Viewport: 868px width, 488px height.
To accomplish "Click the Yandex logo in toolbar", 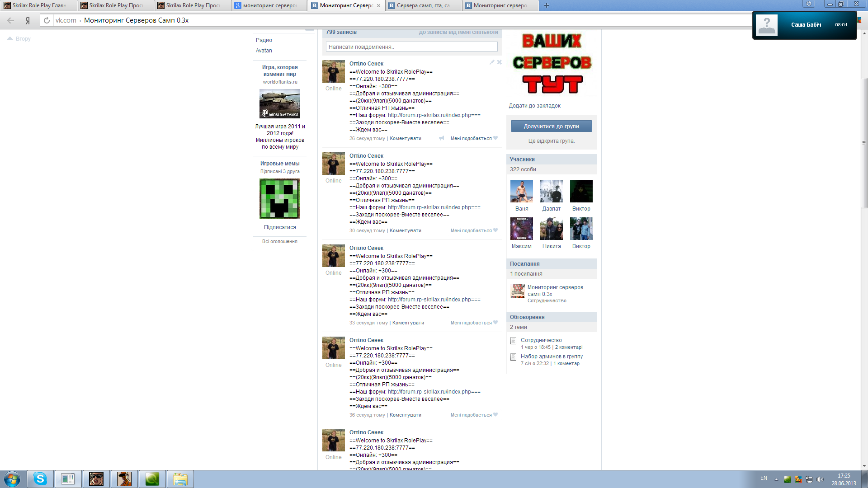I will pyautogui.click(x=28, y=20).
